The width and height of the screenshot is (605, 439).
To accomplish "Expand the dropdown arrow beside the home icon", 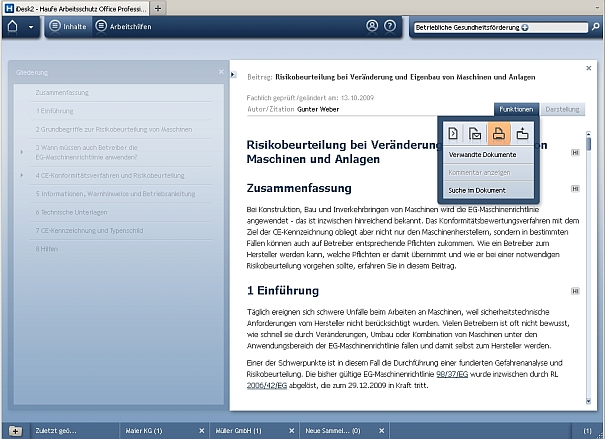I will [x=31, y=27].
